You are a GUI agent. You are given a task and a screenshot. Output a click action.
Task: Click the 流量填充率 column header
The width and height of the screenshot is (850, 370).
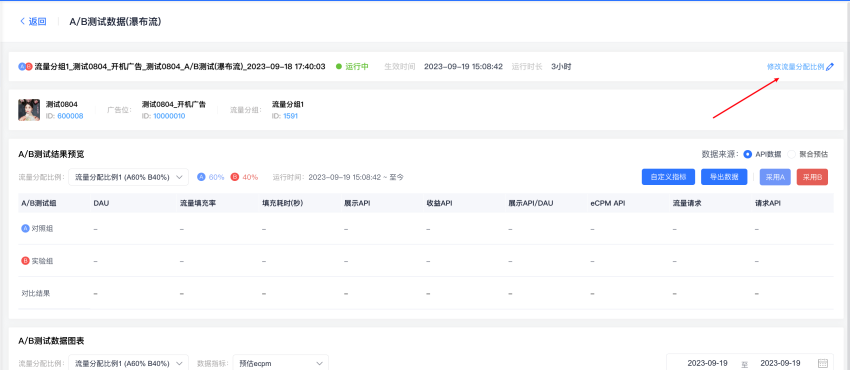(198, 203)
